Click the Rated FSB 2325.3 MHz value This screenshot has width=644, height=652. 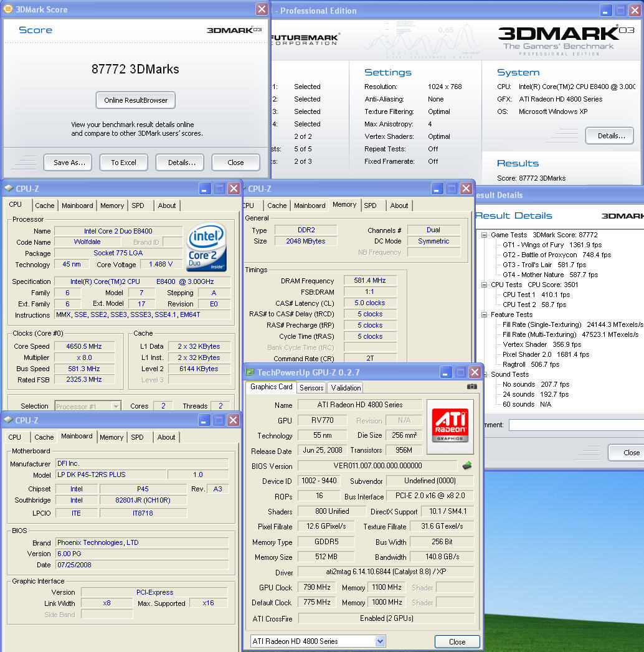pos(85,380)
